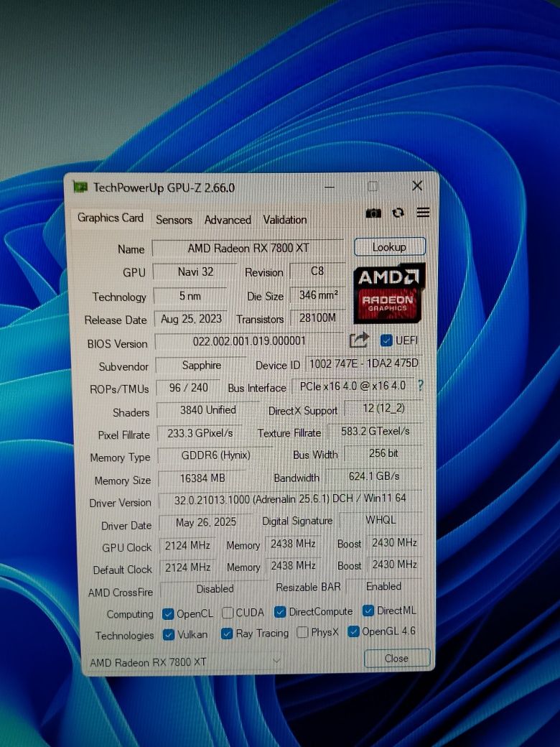Image resolution: width=560 pixels, height=747 pixels.
Task: Click the AMD CrossFire Disabled value
Action: 215,589
